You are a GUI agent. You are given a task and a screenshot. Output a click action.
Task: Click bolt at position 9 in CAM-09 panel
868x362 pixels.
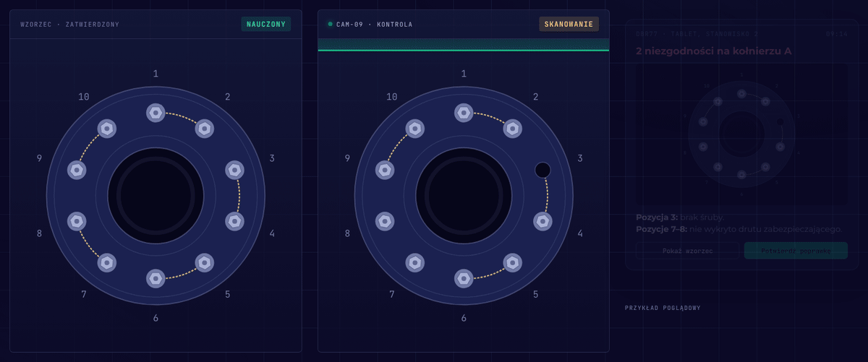[x=385, y=170]
